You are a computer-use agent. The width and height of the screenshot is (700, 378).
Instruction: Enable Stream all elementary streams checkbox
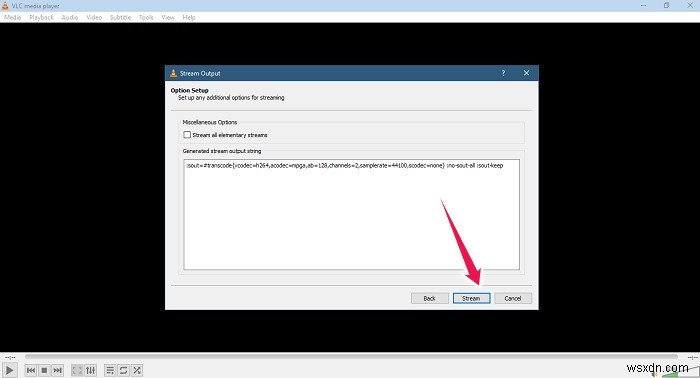point(187,135)
